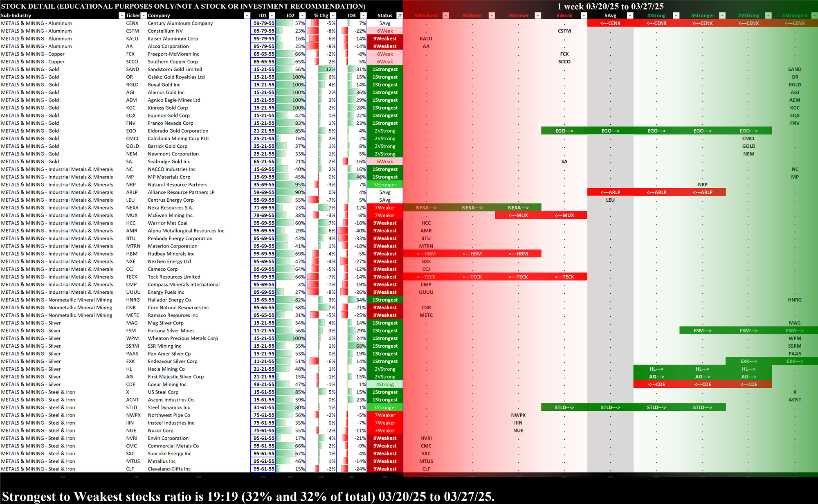818x504 pixels.
Task: Click the red <---TECK cell under 6Weak
Action: pyautogui.click(x=564, y=277)
